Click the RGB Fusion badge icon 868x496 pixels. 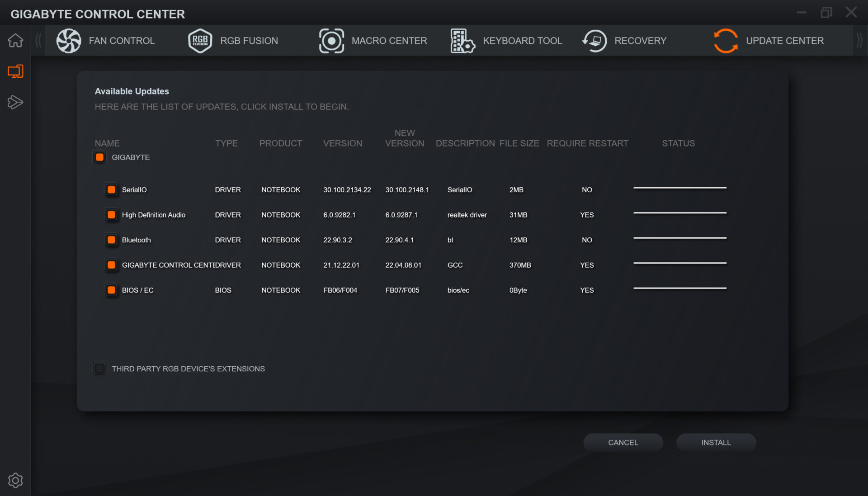[200, 41]
